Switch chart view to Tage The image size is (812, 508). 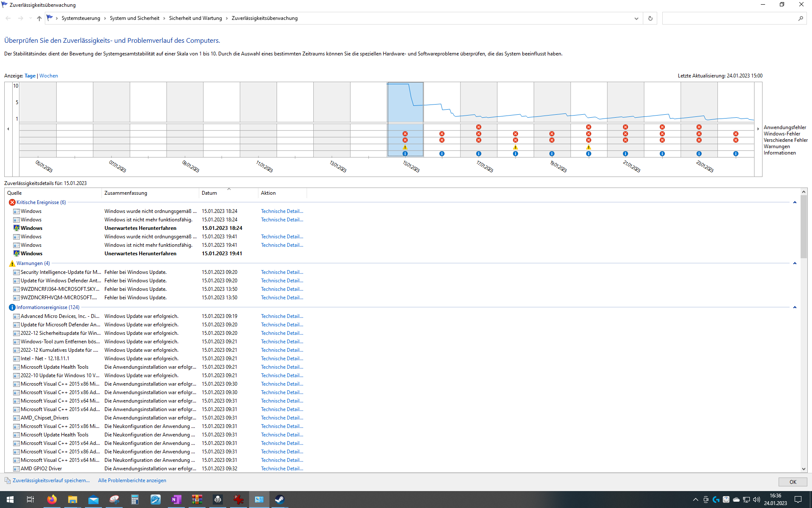(x=30, y=76)
